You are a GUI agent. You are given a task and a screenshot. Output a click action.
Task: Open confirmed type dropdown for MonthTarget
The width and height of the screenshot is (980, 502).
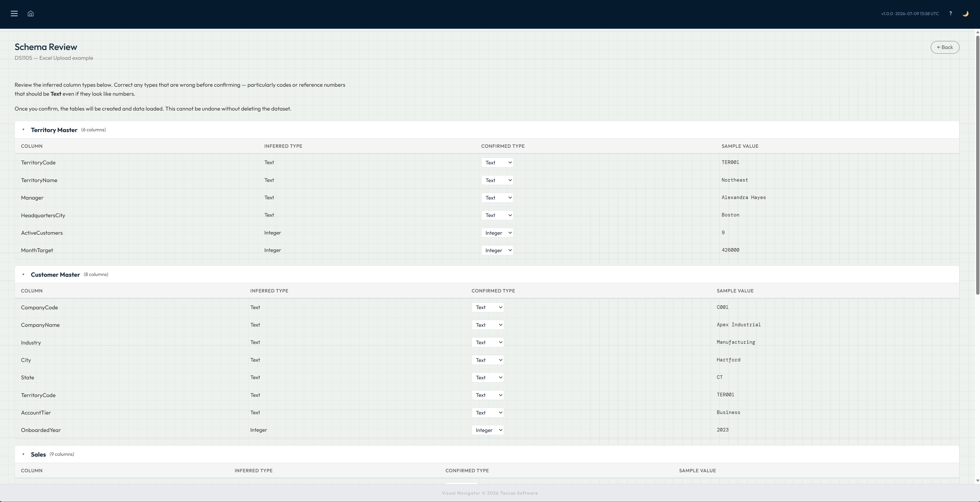497,250
